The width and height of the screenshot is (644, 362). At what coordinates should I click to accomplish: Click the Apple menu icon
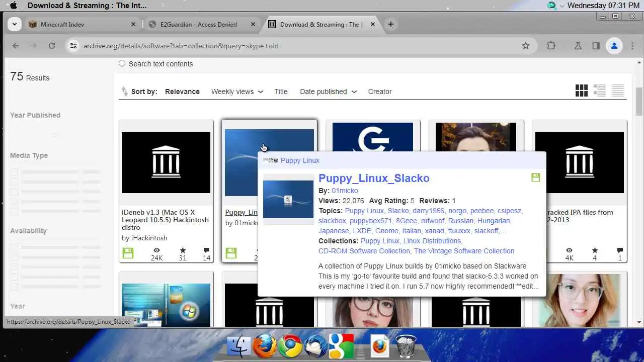[x=14, y=6]
